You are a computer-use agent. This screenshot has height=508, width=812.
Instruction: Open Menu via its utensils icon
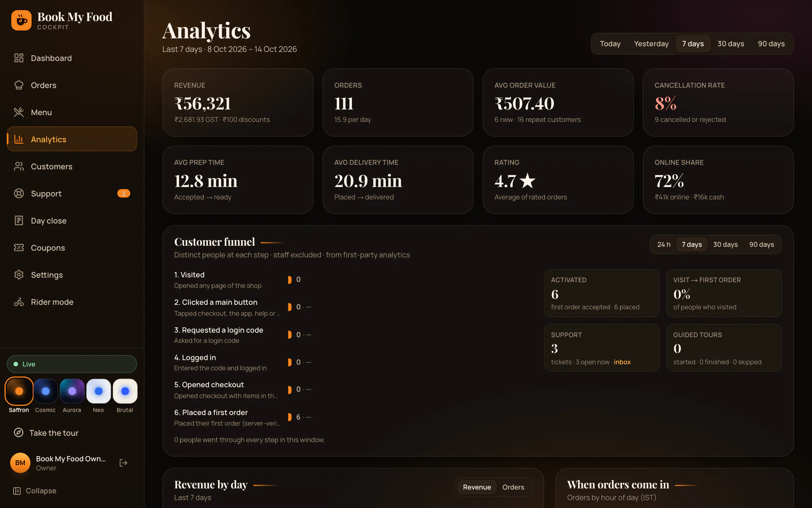tap(19, 112)
